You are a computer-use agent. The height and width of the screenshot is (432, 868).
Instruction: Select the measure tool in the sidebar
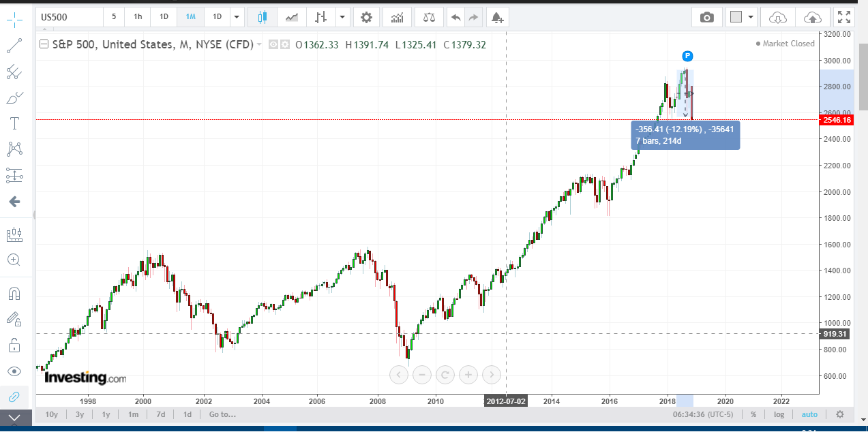(x=14, y=235)
